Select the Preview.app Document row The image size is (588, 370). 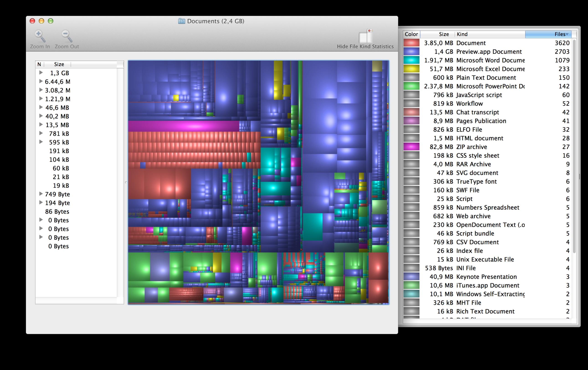(489, 52)
